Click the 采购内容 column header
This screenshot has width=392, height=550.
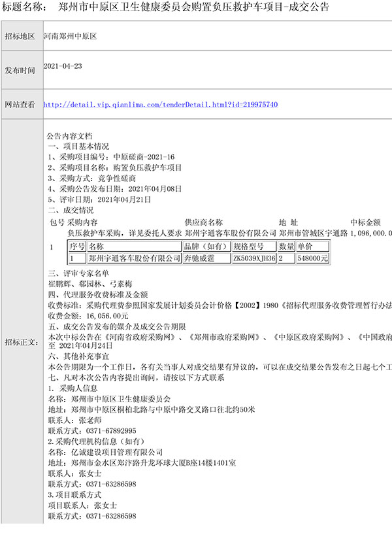(83, 222)
